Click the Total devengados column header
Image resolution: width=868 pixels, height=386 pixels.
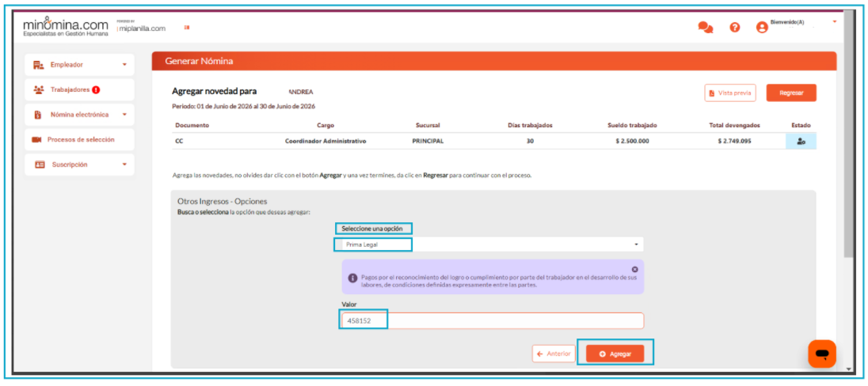735,126
